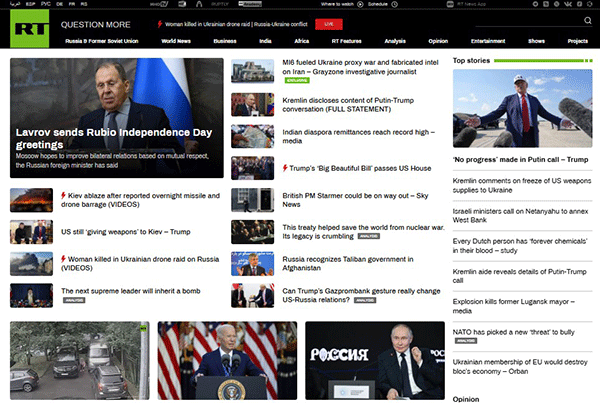This screenshot has width=600, height=403.
Task: Open Kremlin aide reveals details of Putin-Trump call
Action: [520, 276]
